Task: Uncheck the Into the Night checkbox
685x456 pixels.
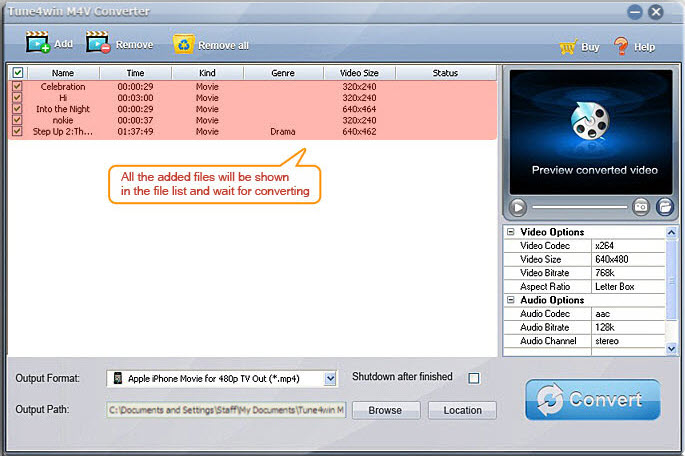Action: coord(17,108)
